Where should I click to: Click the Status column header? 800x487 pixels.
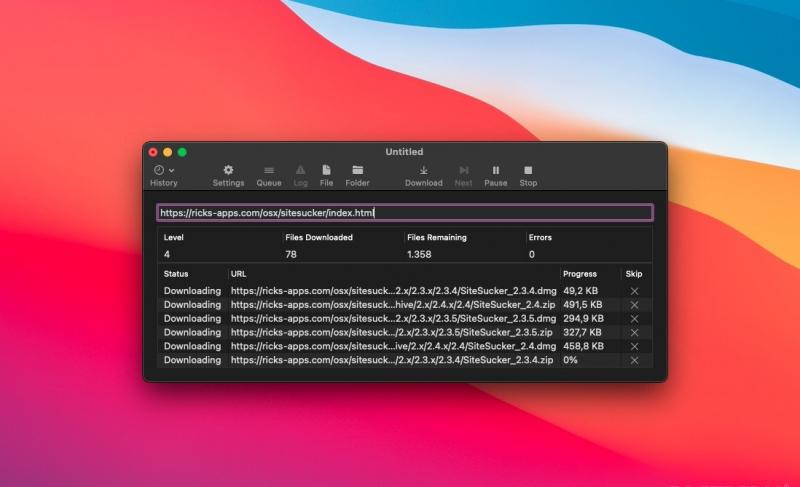point(176,274)
